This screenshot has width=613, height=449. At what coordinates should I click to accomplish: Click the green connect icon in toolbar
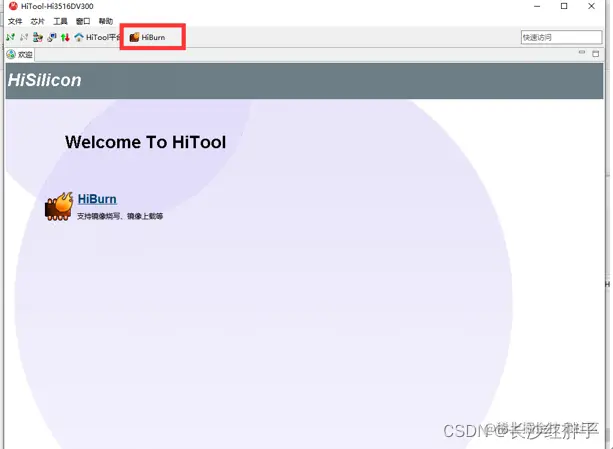(11, 37)
